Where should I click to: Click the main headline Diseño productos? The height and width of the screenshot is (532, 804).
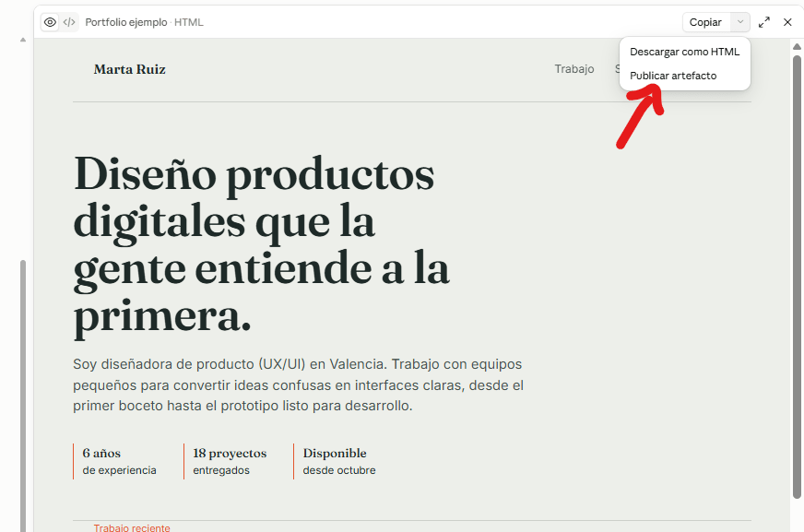254,175
